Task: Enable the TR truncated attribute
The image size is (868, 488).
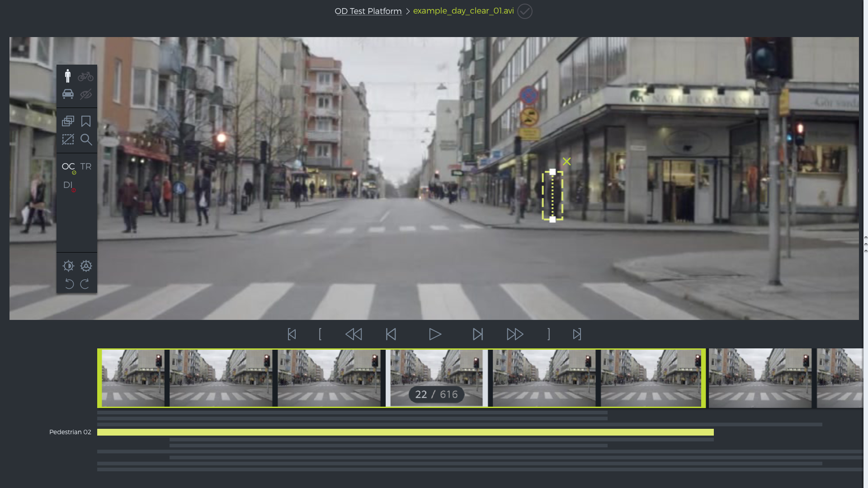Action: coord(86,166)
